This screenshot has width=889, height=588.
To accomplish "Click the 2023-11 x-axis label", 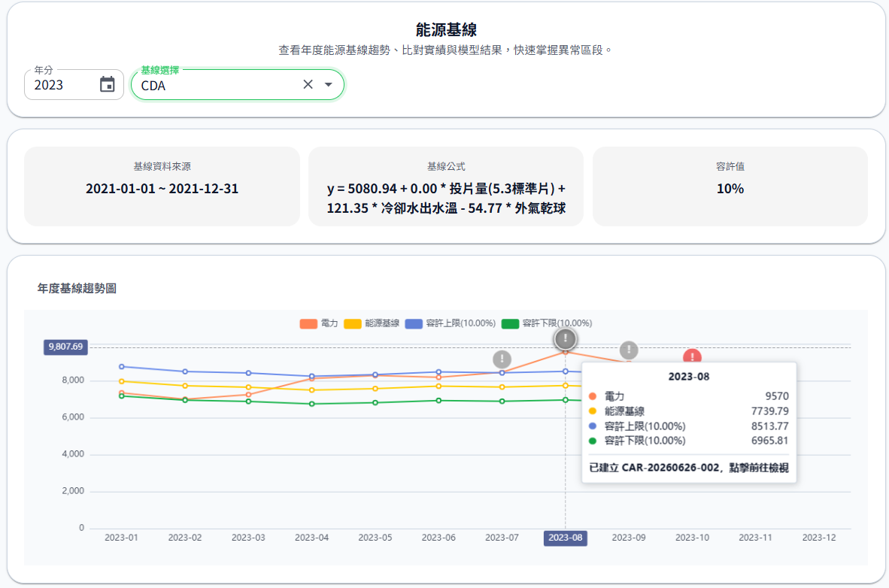I will (756, 538).
